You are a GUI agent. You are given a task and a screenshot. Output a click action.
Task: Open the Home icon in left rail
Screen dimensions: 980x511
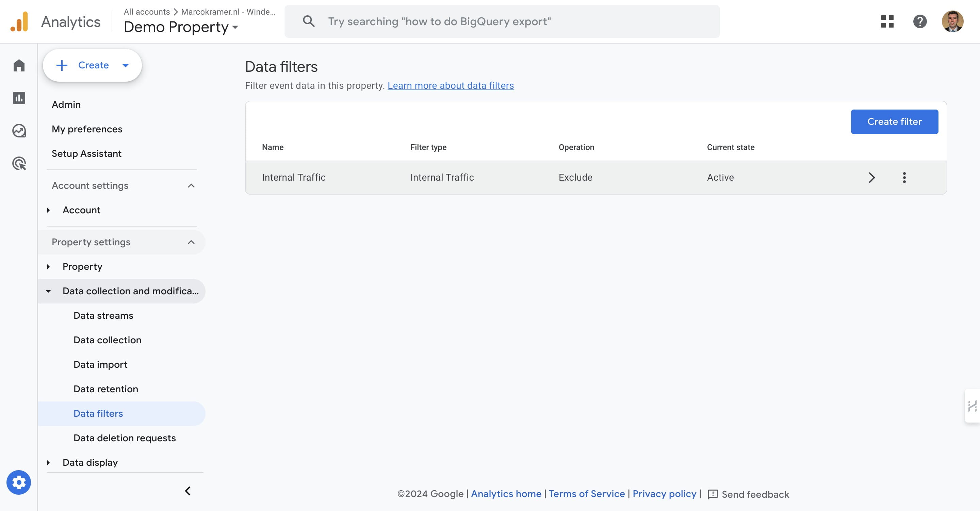pyautogui.click(x=19, y=65)
